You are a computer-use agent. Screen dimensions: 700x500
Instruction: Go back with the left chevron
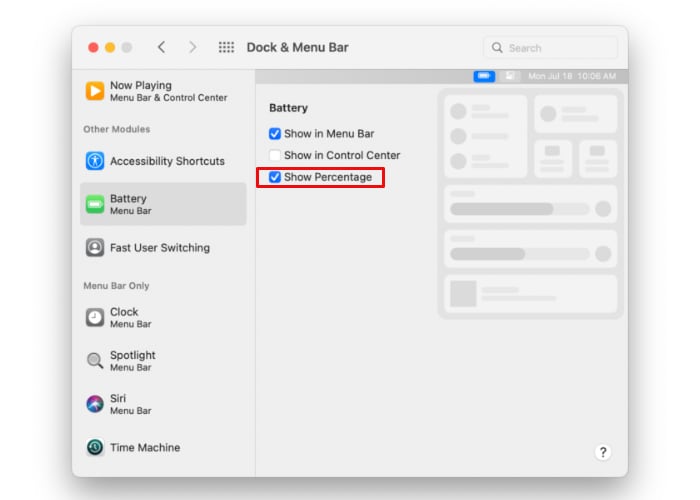162,47
